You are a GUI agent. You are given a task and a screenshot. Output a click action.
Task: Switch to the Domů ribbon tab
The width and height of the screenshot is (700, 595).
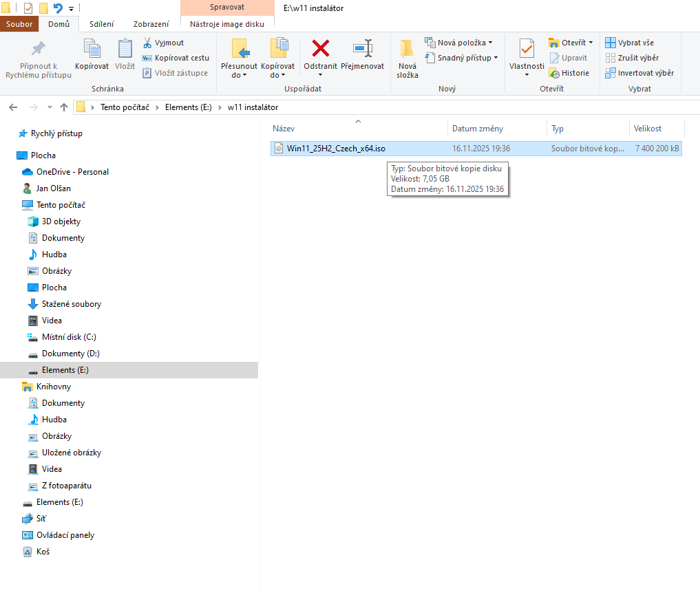pos(59,24)
